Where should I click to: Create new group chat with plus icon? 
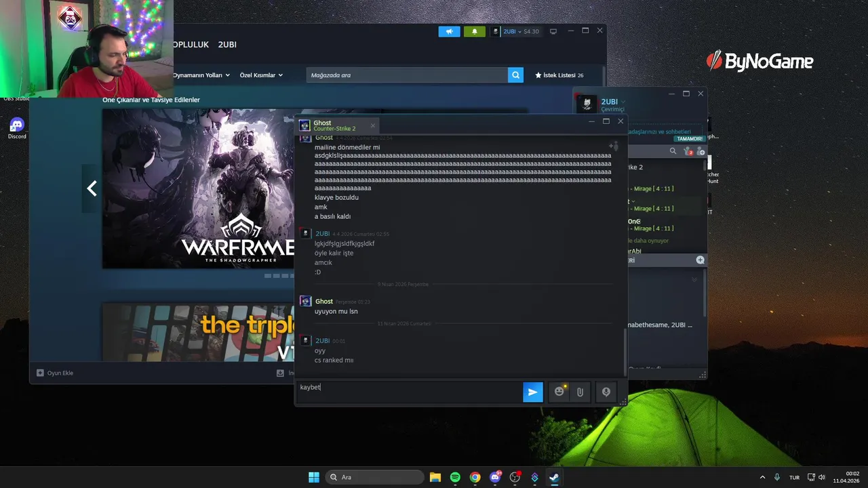[700, 260]
